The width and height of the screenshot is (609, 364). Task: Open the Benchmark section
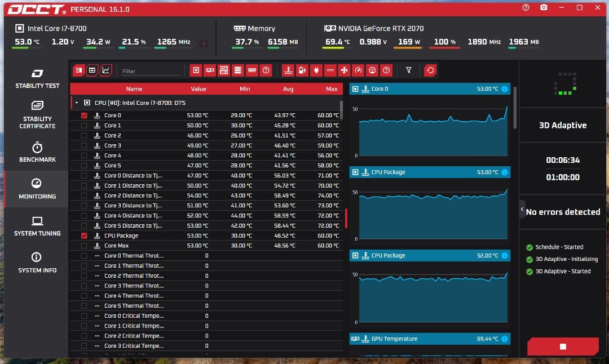(37, 152)
